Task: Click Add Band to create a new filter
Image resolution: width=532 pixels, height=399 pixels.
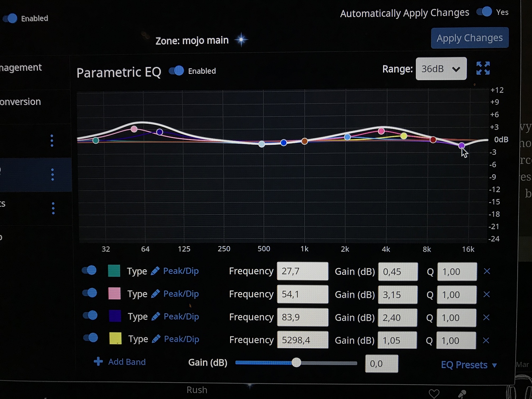Action: coord(119,362)
